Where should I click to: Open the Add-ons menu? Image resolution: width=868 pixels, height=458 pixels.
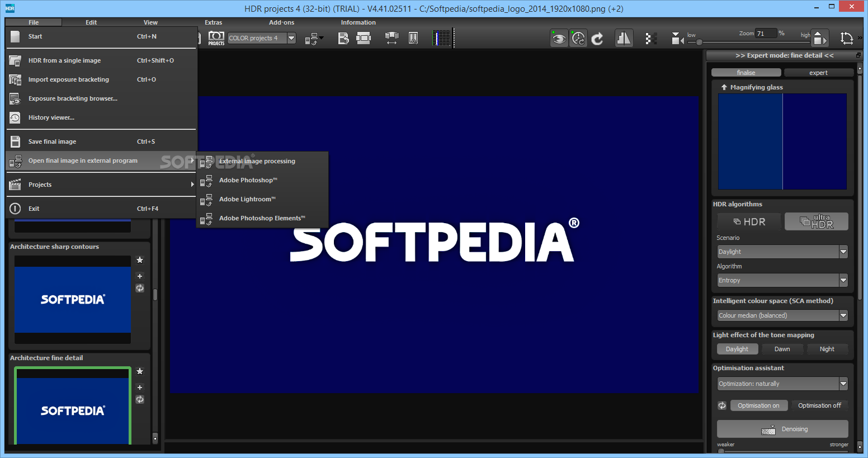tap(281, 22)
